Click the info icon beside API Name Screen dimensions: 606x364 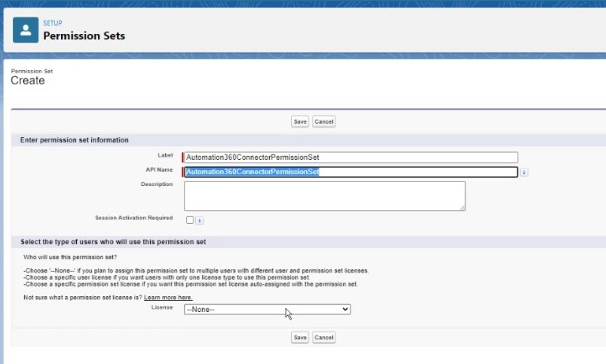pyautogui.click(x=524, y=173)
